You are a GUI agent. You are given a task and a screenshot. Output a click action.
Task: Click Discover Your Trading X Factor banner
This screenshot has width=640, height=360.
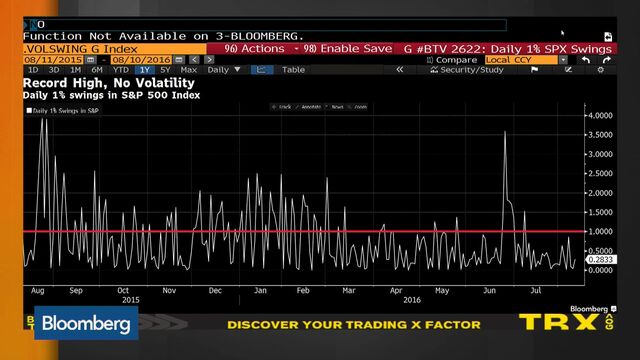coord(354,325)
